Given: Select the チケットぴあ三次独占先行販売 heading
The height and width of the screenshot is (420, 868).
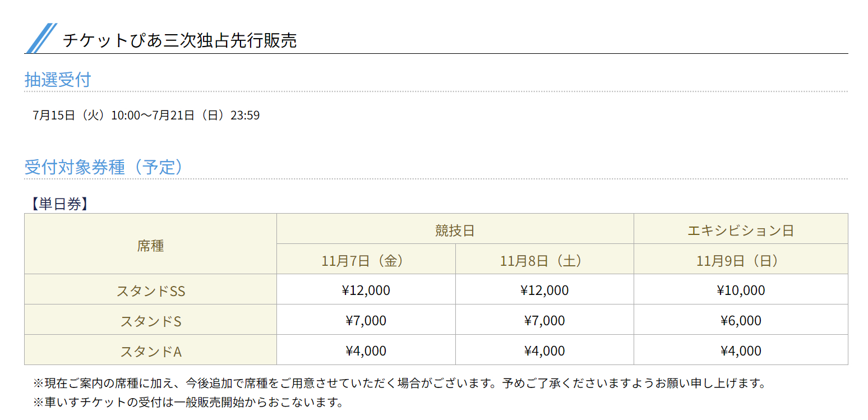Looking at the screenshot, I should (179, 40).
